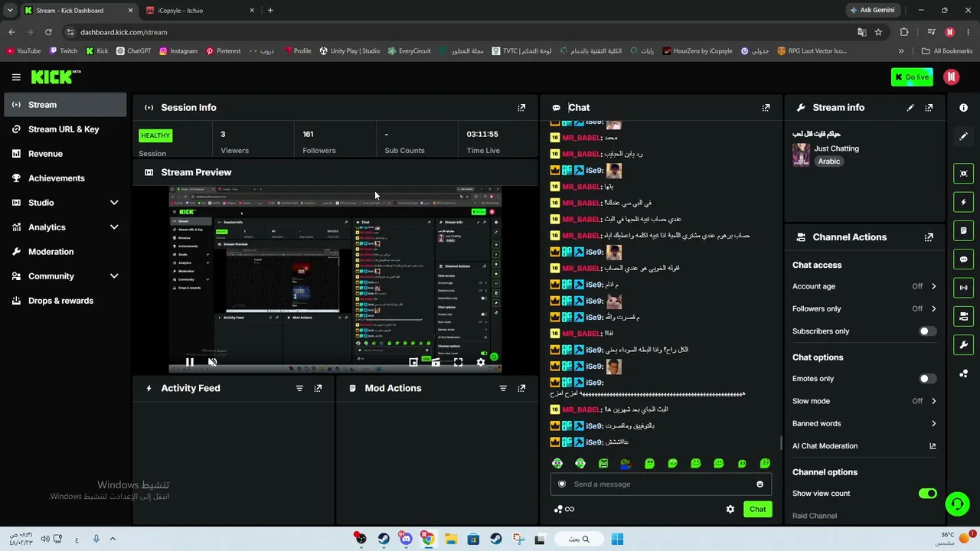Open the hamburger menu beside Kick logo

16,77
